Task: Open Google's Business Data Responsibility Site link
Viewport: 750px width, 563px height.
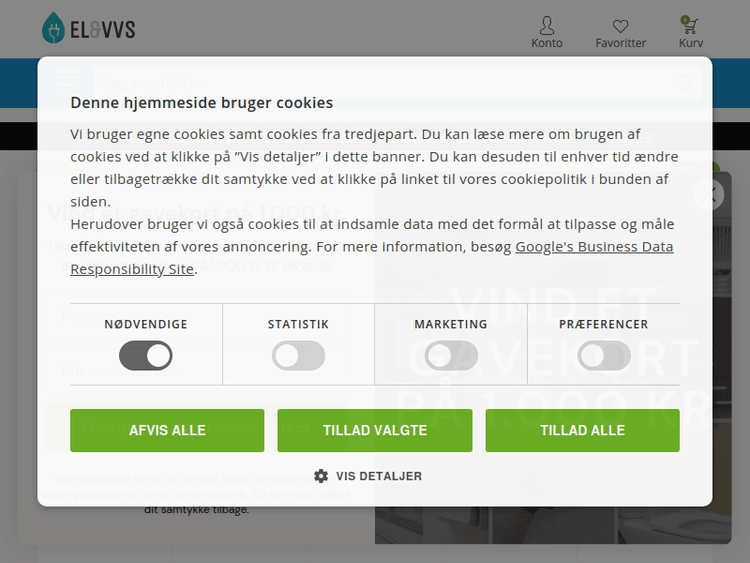Action: click(372, 258)
